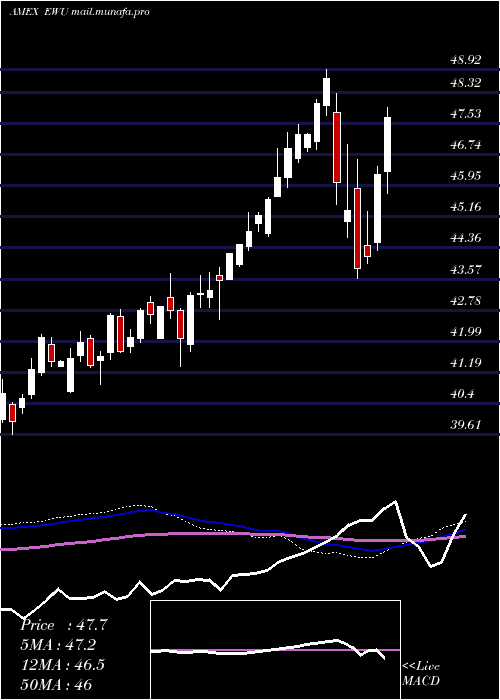Click the MACD inset chart box
Image resolution: width=500 pixels, height=700 pixels.
click(275, 650)
